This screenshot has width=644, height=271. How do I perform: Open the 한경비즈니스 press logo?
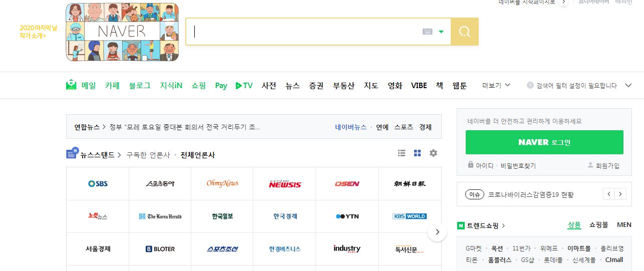[285, 249]
